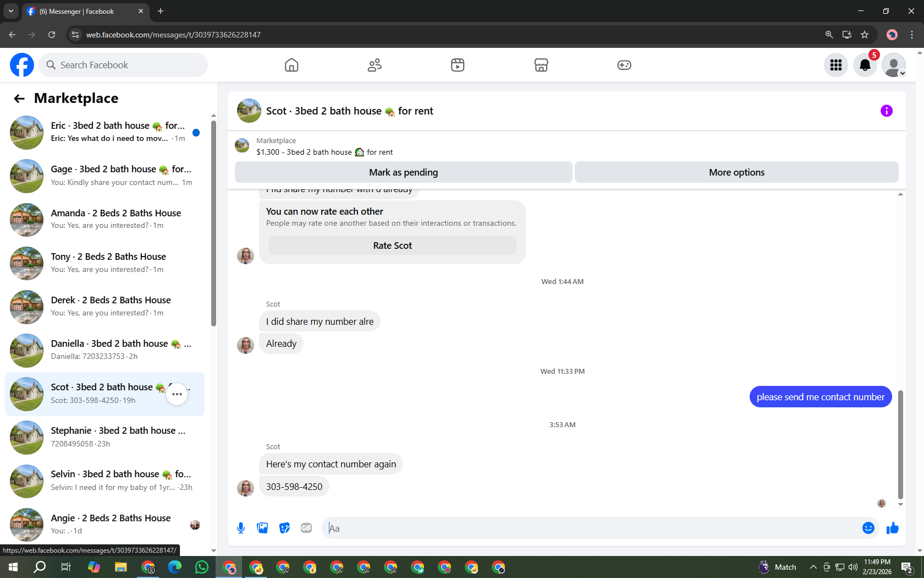The height and width of the screenshot is (578, 924).
Task: Open Microsoft Edge from taskbar
Action: (175, 567)
